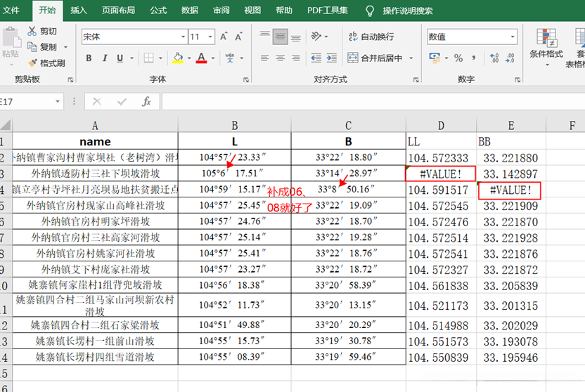This screenshot has width=585, height=392.
Task: Toggle Underline formatting
Action: coord(120,58)
